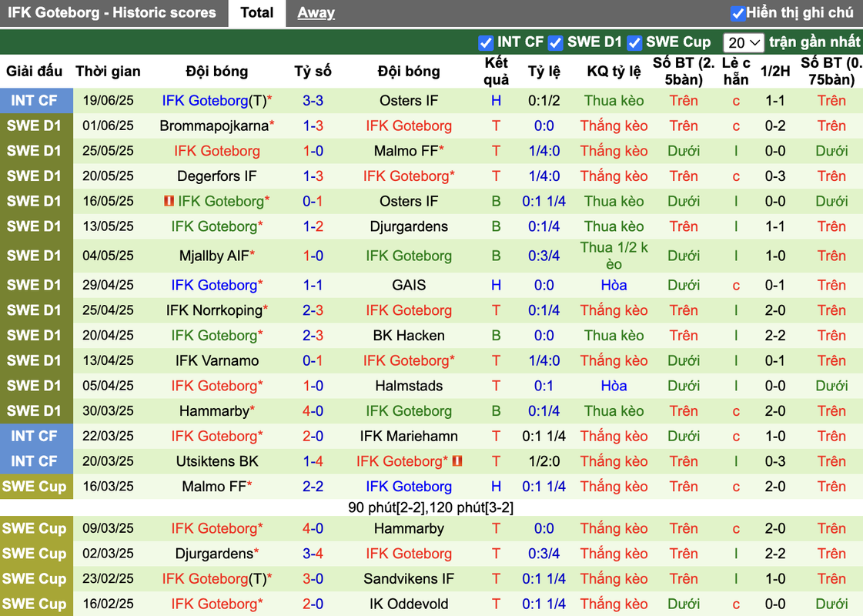Click 'Thua 1/2 kèo' result cell
The height and width of the screenshot is (616, 863).
point(614,256)
